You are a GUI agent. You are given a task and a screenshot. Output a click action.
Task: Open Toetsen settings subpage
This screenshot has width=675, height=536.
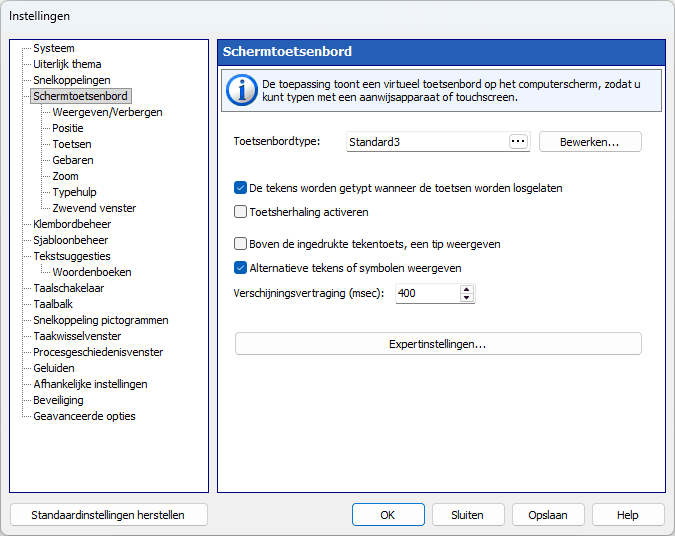click(72, 144)
